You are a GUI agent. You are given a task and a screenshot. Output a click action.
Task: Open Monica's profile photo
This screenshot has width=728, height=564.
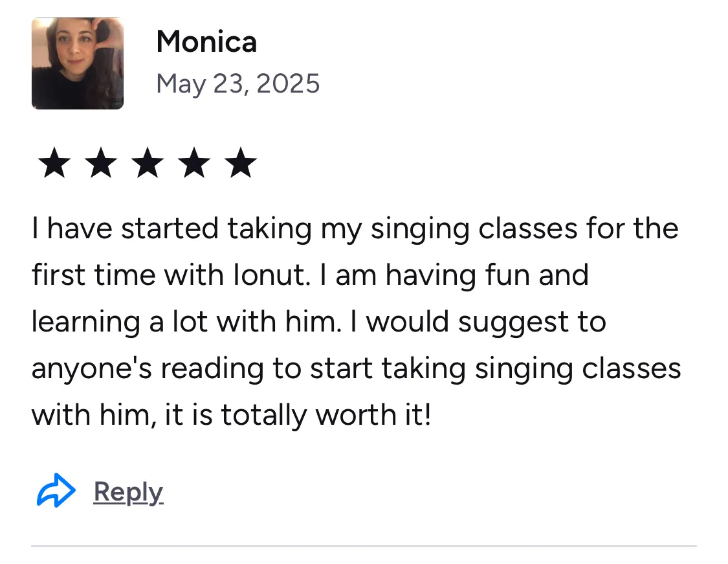[78, 63]
